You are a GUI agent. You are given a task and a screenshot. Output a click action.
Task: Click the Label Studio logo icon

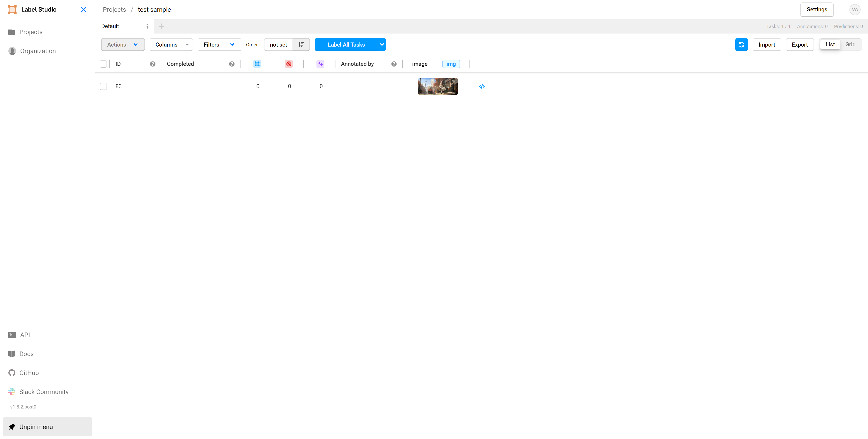tap(12, 9)
